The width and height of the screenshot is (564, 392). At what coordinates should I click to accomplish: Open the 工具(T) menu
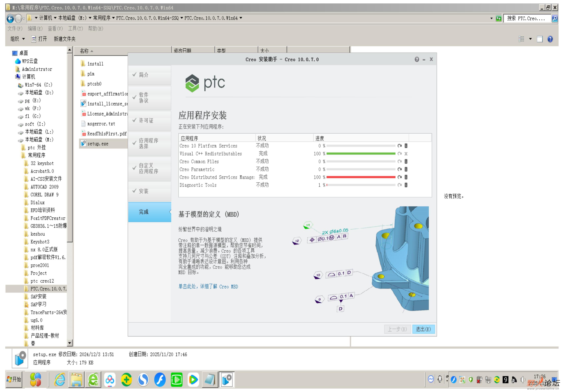point(75,29)
